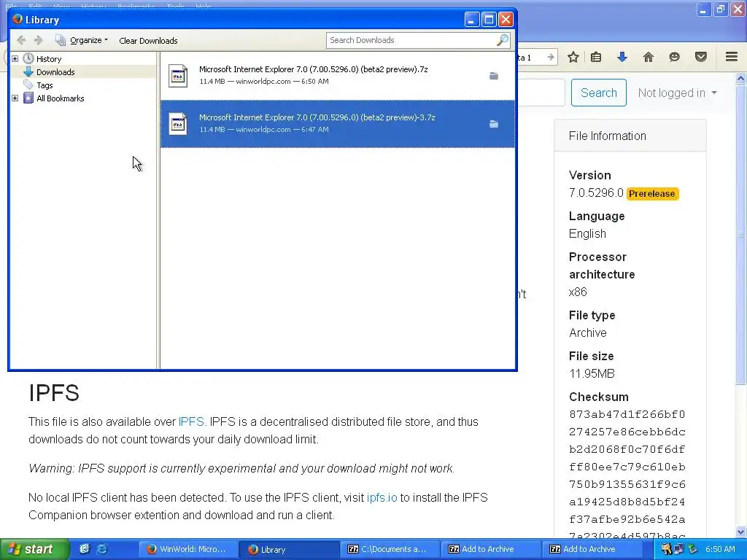The height and width of the screenshot is (560, 747).
Task: Show bookmarks list in Firefox toolbar
Action: 596,57
